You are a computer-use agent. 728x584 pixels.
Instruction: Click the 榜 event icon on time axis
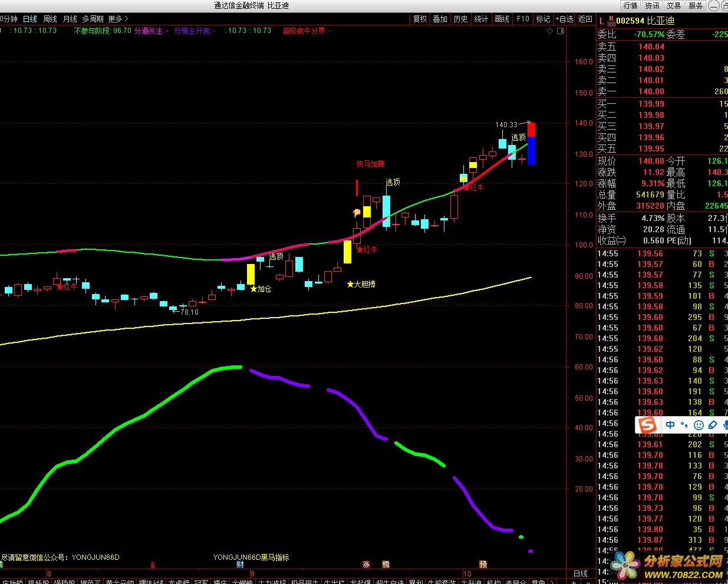pyautogui.click(x=386, y=564)
